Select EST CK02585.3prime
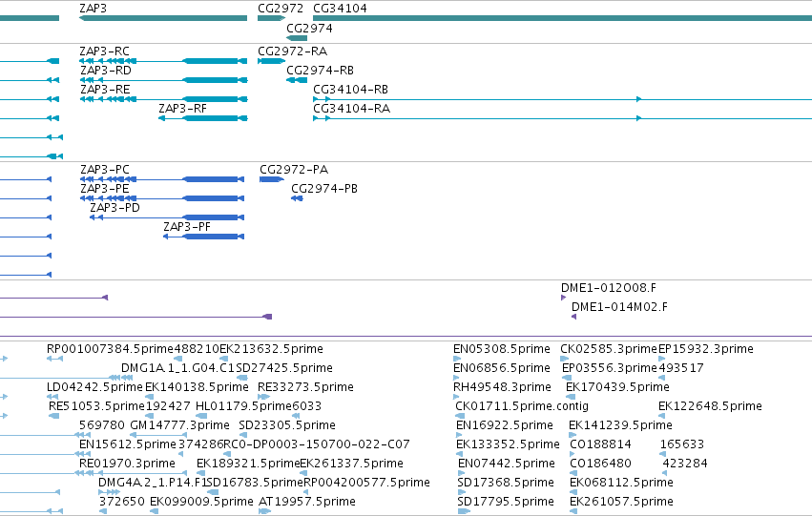The height and width of the screenshot is (516, 812). point(609,349)
